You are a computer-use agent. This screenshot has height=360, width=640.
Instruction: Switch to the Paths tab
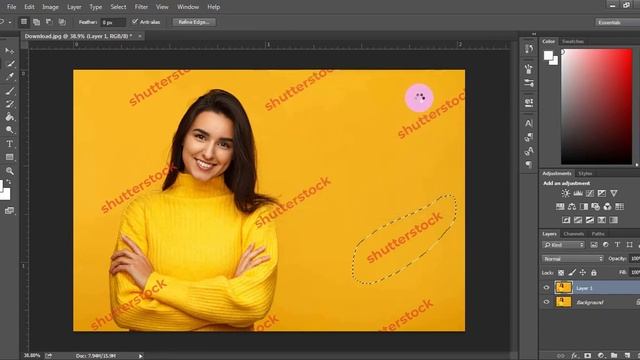pos(598,234)
